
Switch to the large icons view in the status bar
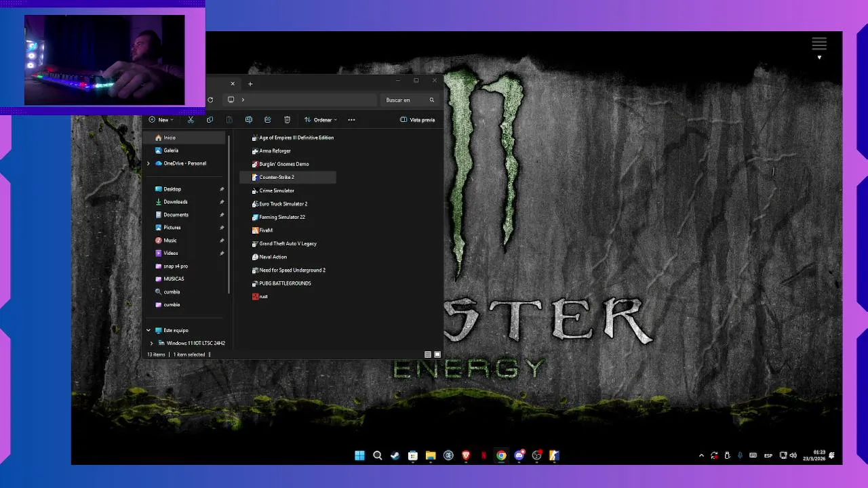pyautogui.click(x=437, y=354)
